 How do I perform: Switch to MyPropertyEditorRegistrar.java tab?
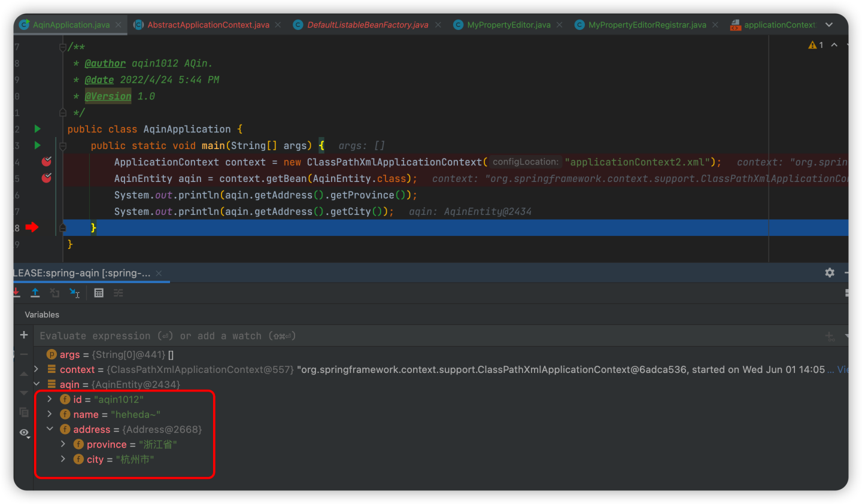(x=647, y=25)
